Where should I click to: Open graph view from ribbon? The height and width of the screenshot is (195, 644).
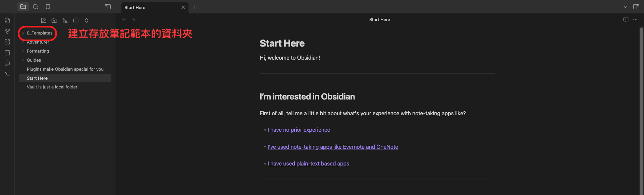point(7,31)
